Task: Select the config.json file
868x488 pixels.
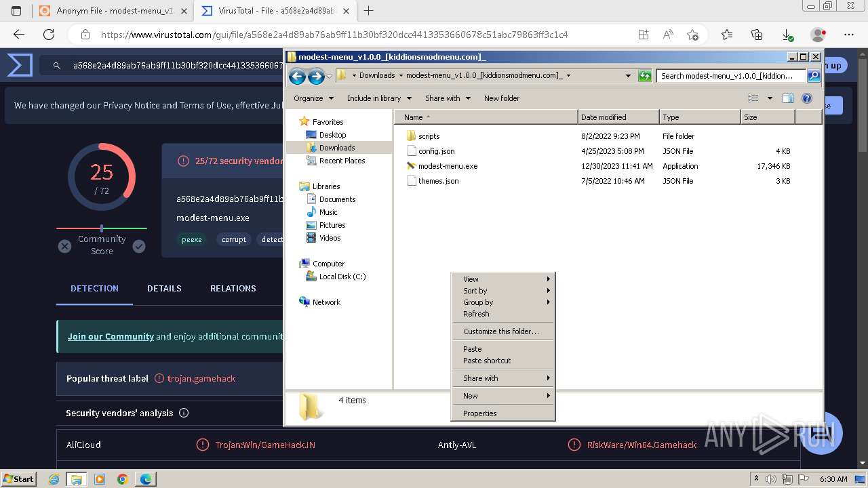Action: pos(436,151)
